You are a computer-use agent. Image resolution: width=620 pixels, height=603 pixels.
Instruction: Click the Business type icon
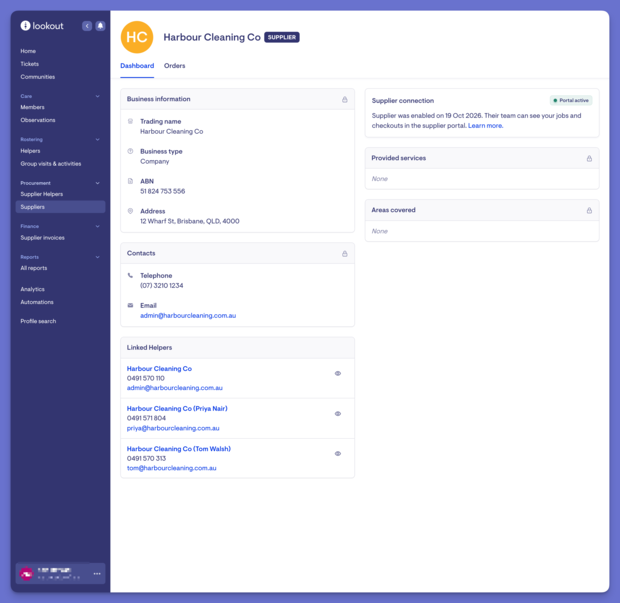coord(130,151)
